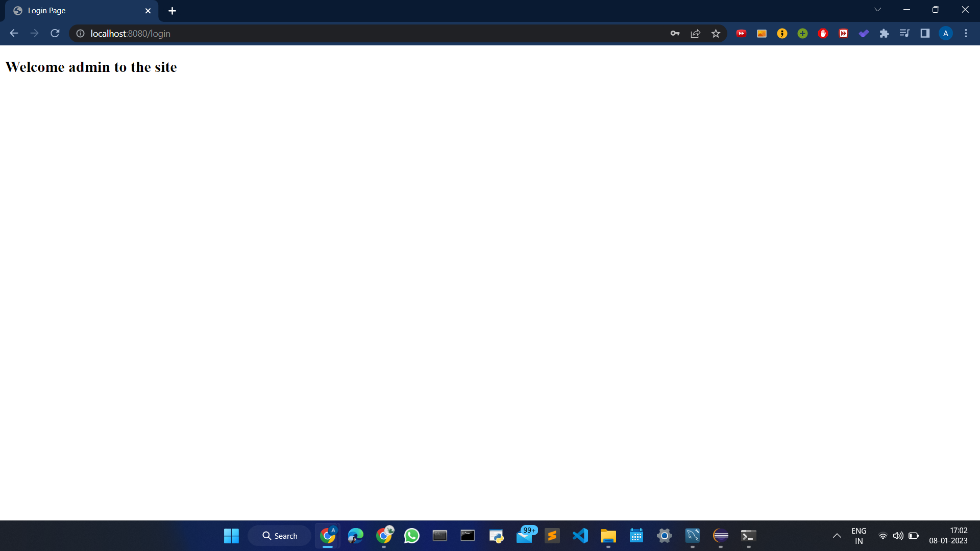Click the green plus extension icon
The width and height of the screenshot is (980, 551).
(802, 33)
